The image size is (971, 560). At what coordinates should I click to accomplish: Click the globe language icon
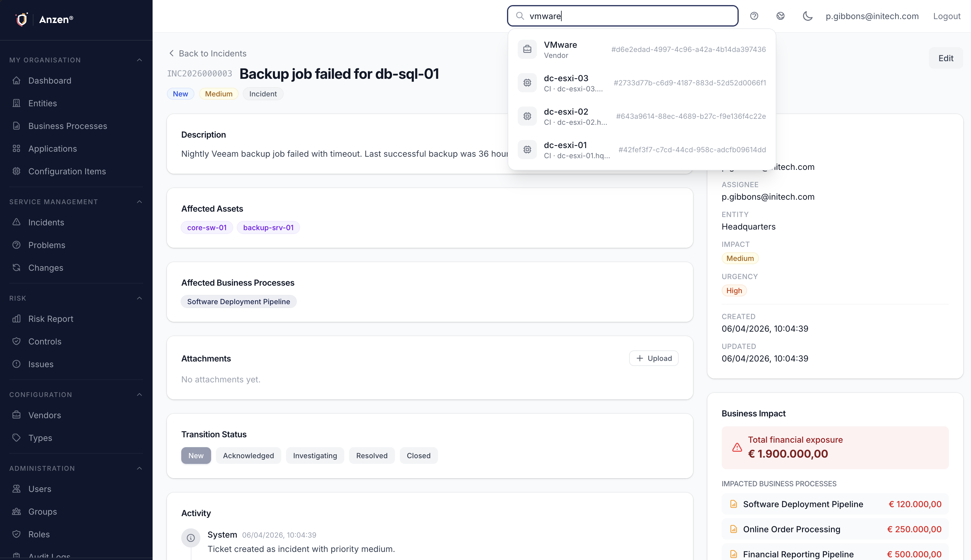(780, 16)
